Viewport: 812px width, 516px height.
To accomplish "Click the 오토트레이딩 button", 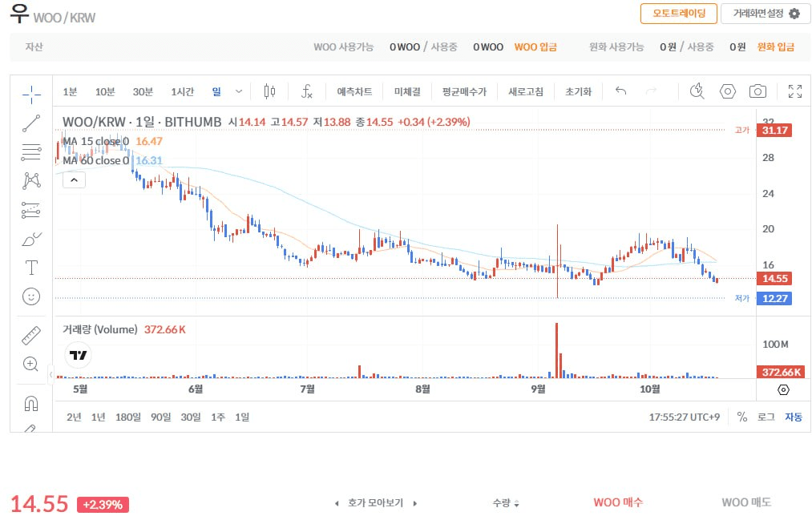I will (x=679, y=14).
